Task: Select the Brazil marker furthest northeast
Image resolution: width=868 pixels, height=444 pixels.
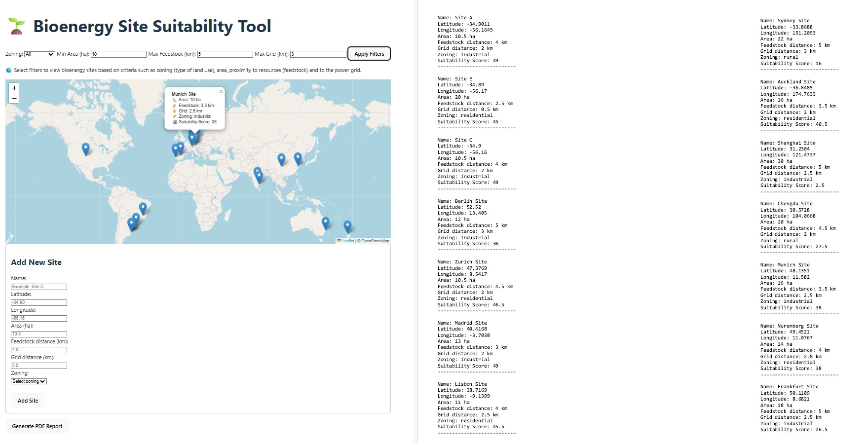Action: tap(143, 208)
